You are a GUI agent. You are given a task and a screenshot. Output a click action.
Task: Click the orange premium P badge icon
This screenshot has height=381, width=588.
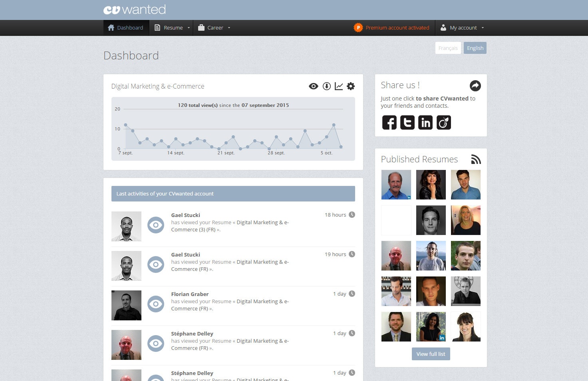click(358, 28)
